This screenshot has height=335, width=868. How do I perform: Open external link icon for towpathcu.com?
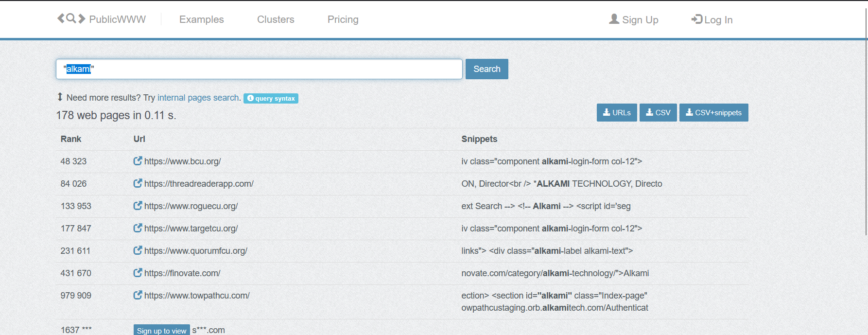click(x=138, y=295)
